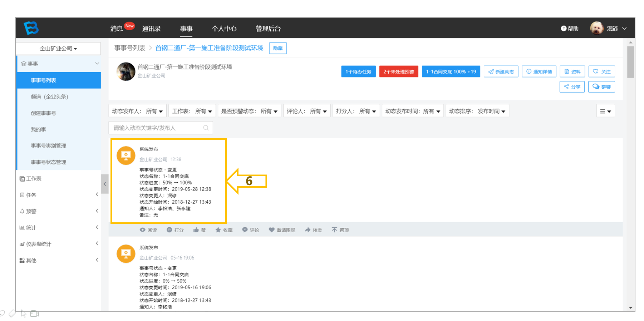Favorite the post with the 收藏 star
This screenshot has width=644, height=321.
[218, 230]
